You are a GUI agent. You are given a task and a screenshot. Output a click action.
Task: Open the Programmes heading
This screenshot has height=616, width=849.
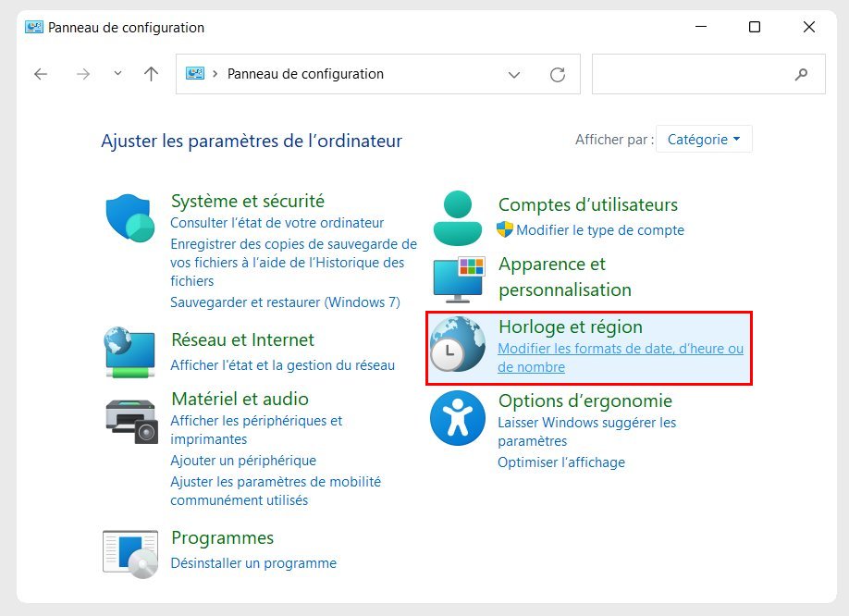click(x=223, y=538)
